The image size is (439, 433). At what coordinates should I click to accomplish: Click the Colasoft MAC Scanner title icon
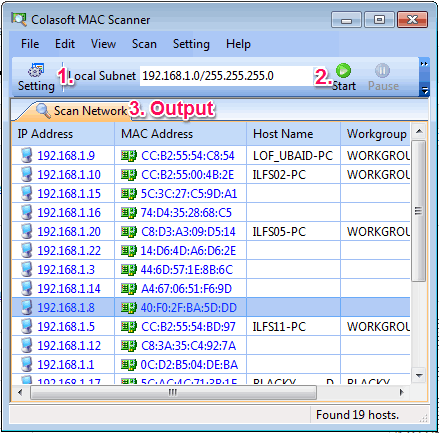pyautogui.click(x=19, y=20)
